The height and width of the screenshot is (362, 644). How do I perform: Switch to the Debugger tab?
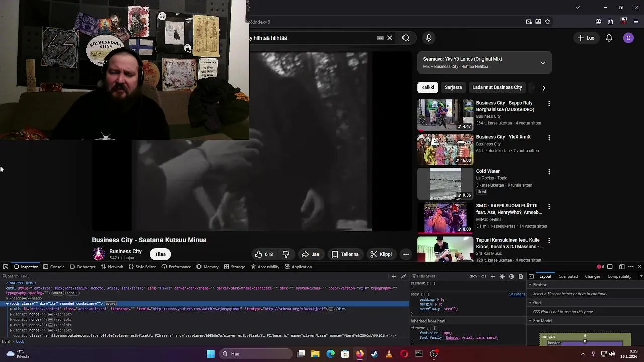[x=83, y=267]
